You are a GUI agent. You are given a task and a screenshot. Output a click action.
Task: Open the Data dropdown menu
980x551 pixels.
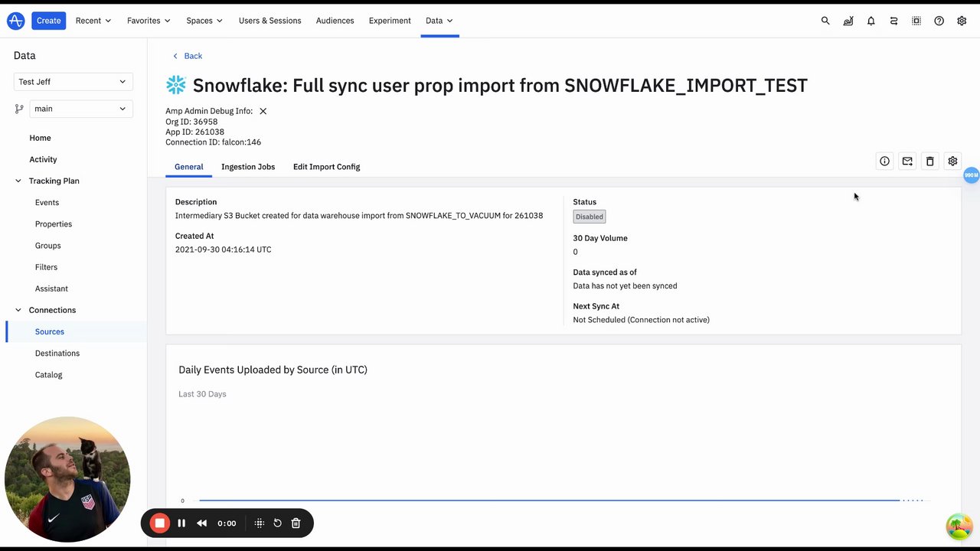439,21
